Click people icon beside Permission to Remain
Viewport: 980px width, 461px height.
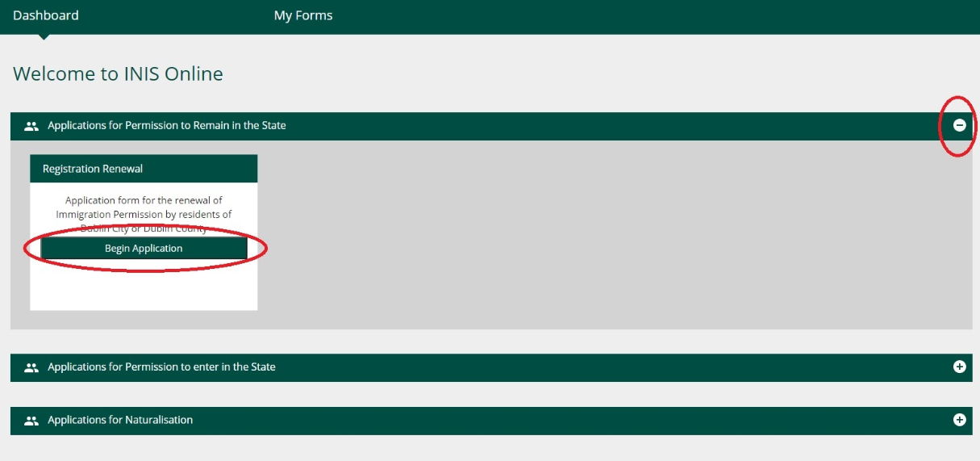click(31, 126)
